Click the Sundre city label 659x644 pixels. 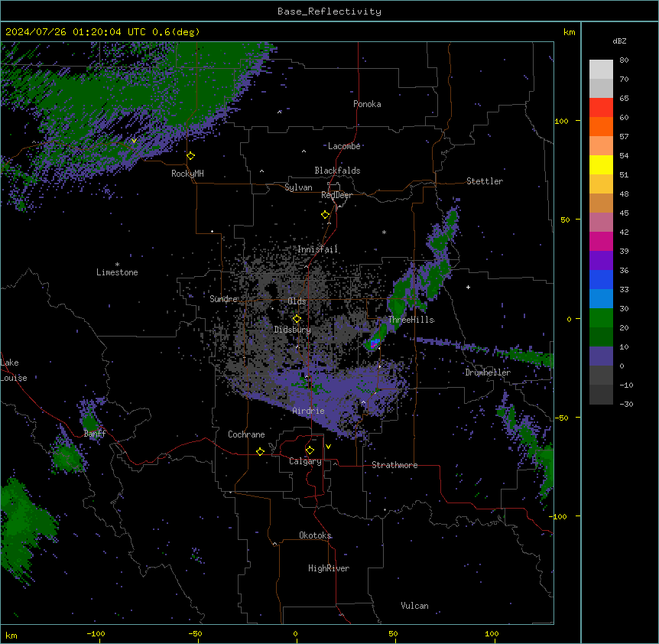pos(223,299)
